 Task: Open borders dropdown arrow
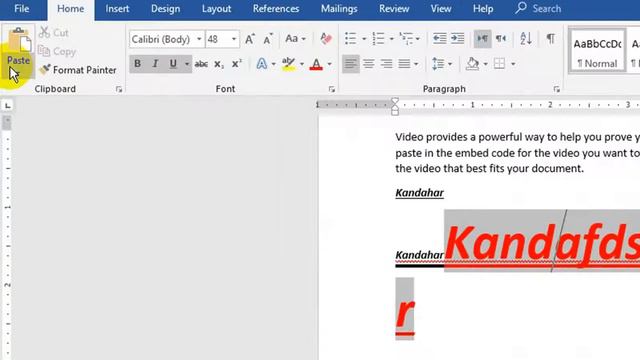513,64
